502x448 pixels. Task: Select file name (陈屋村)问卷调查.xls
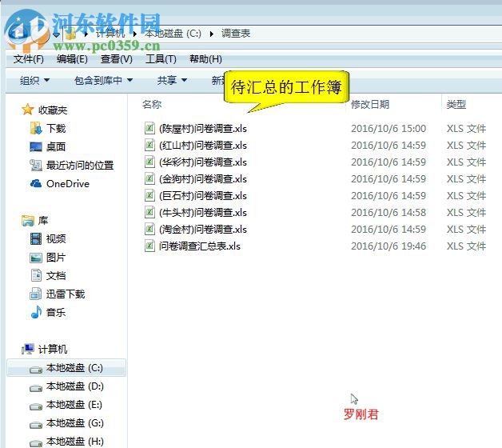pyautogui.click(x=203, y=129)
